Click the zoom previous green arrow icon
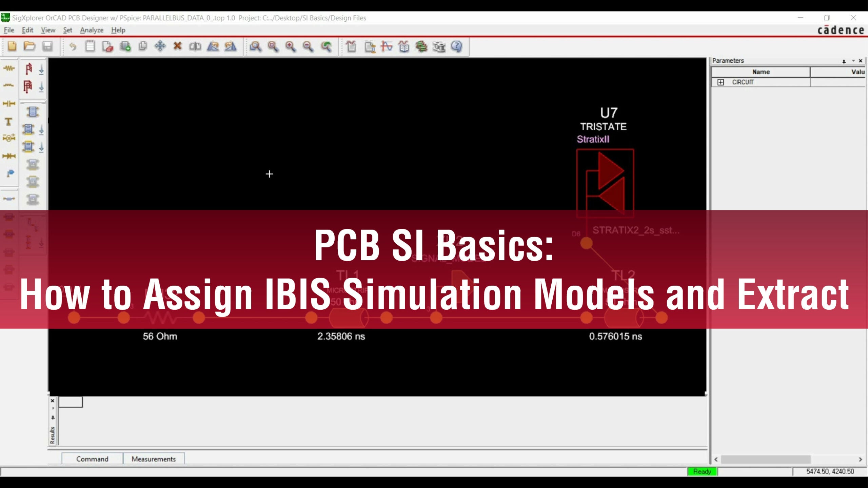This screenshot has width=868, height=488. tap(326, 46)
